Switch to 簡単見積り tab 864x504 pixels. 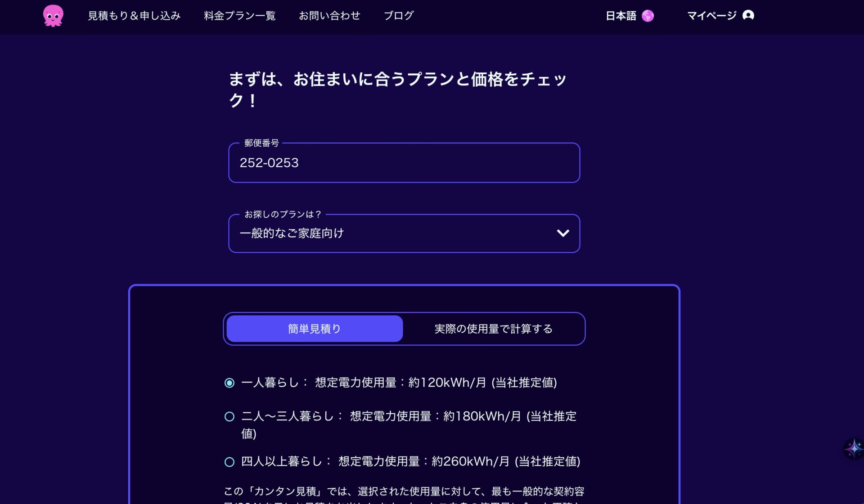[315, 329]
